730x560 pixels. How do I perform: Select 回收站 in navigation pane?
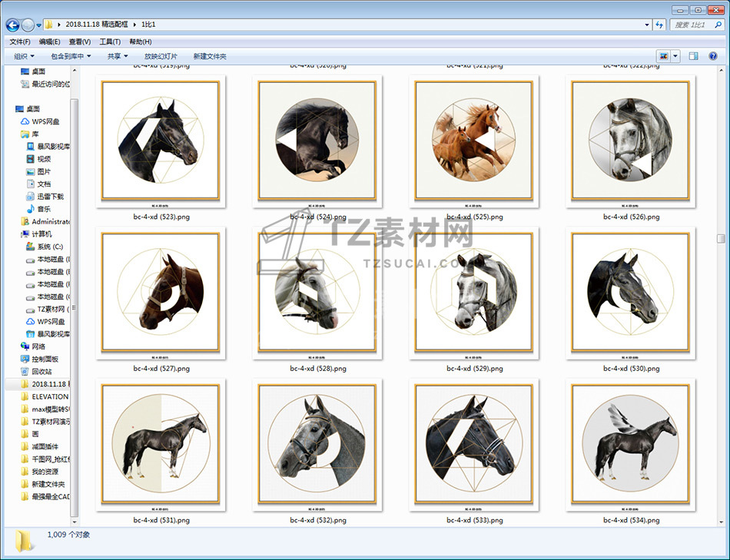tap(36, 372)
